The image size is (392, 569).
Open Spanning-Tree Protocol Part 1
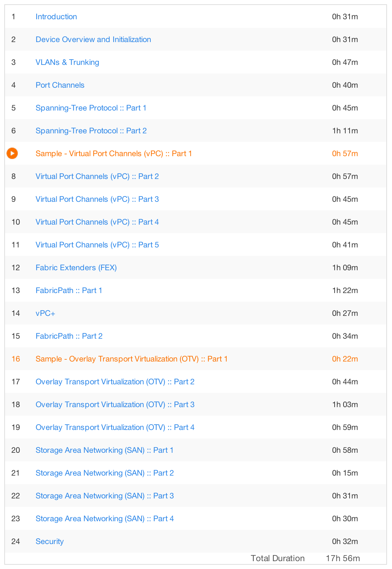(x=91, y=108)
